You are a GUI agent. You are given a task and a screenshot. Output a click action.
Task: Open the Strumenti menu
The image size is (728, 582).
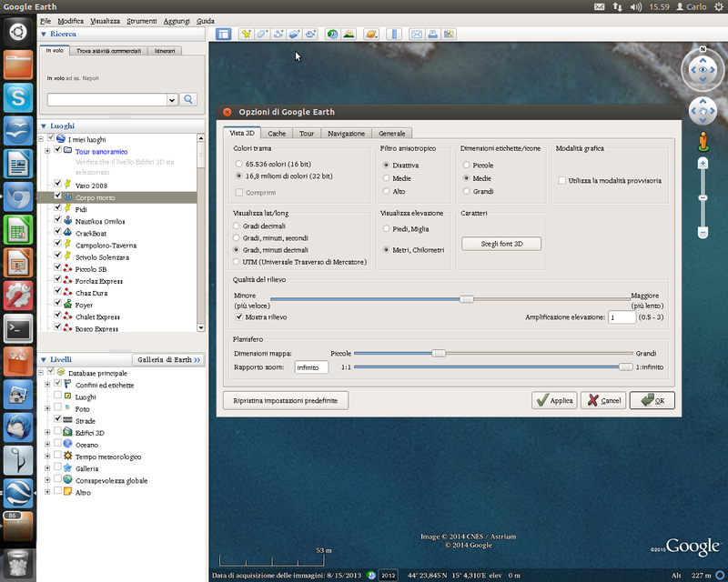pos(142,21)
